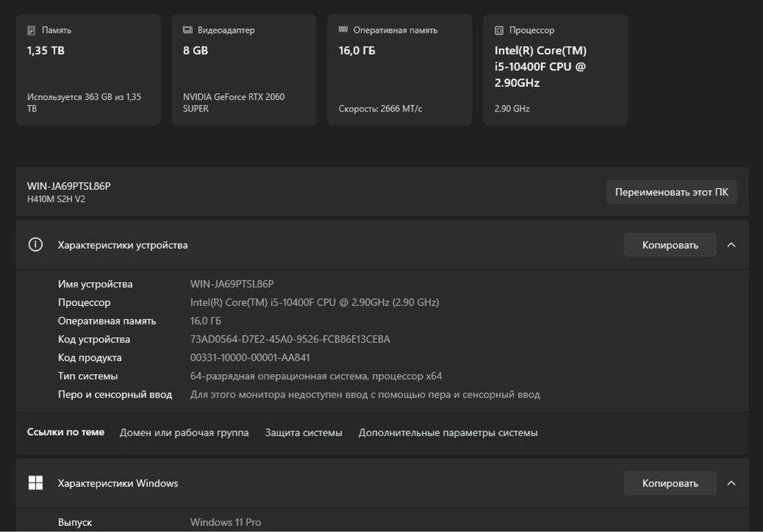Select the processor value in Процессор row
The image size is (763, 532).
[x=314, y=302]
